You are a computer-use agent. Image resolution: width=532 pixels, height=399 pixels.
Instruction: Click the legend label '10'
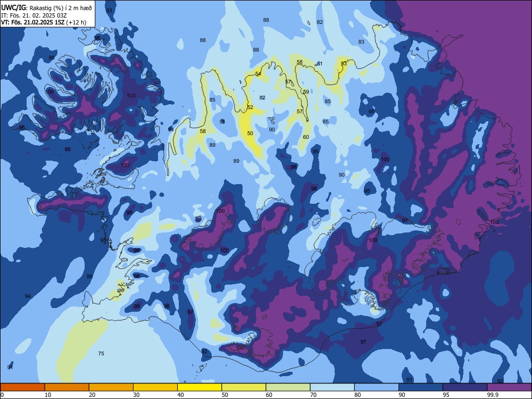click(48, 395)
